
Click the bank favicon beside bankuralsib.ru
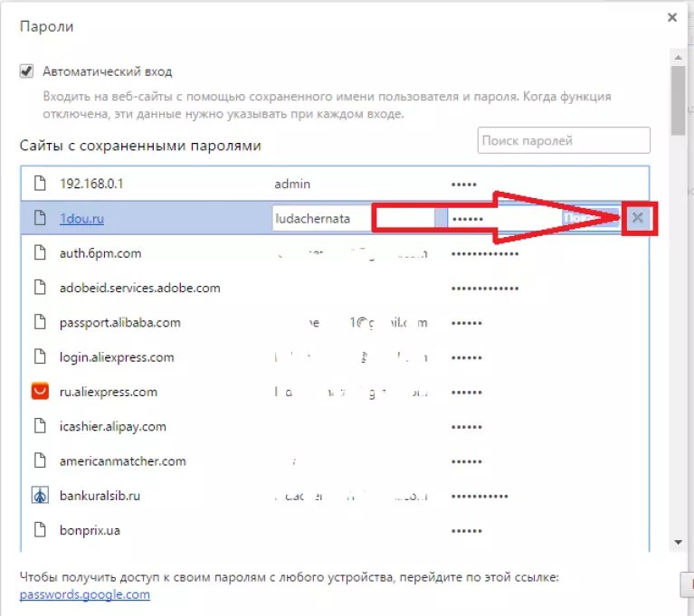click(x=40, y=495)
